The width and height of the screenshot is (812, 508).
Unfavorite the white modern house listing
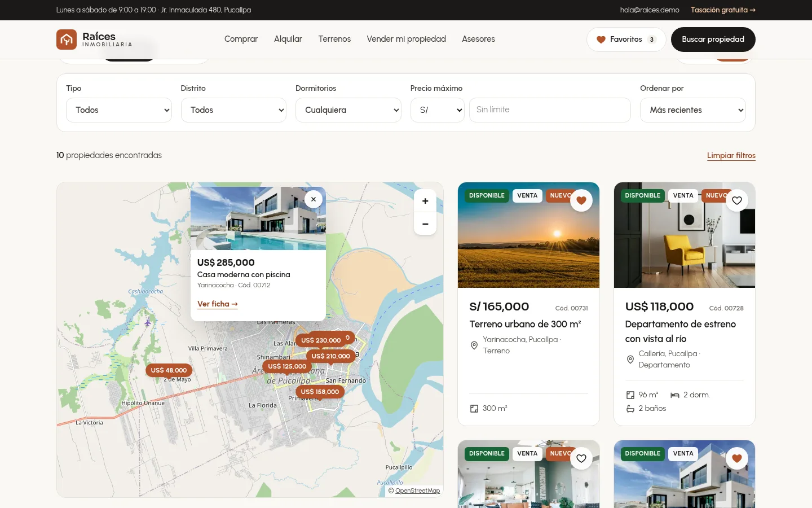coord(737,458)
